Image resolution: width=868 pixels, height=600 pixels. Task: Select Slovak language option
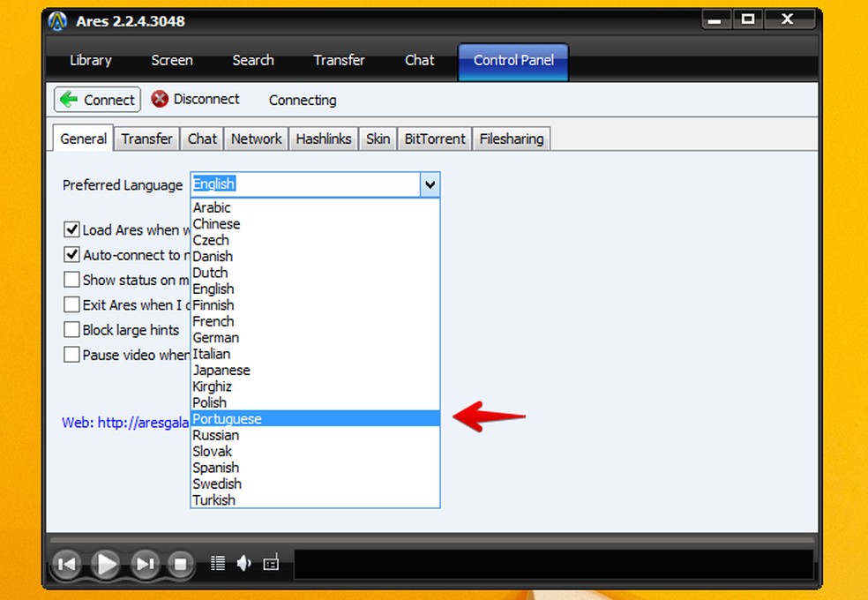[315, 451]
